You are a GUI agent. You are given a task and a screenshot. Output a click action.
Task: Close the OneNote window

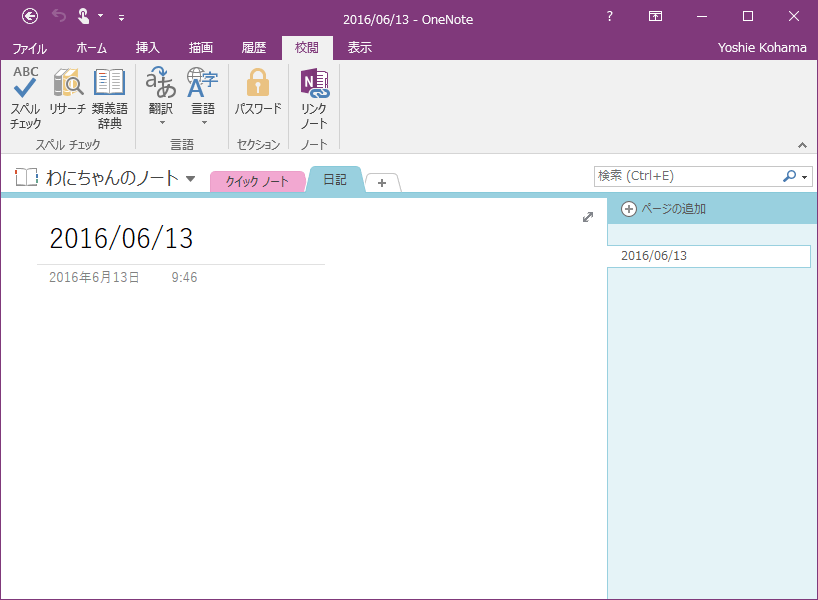coord(793,16)
